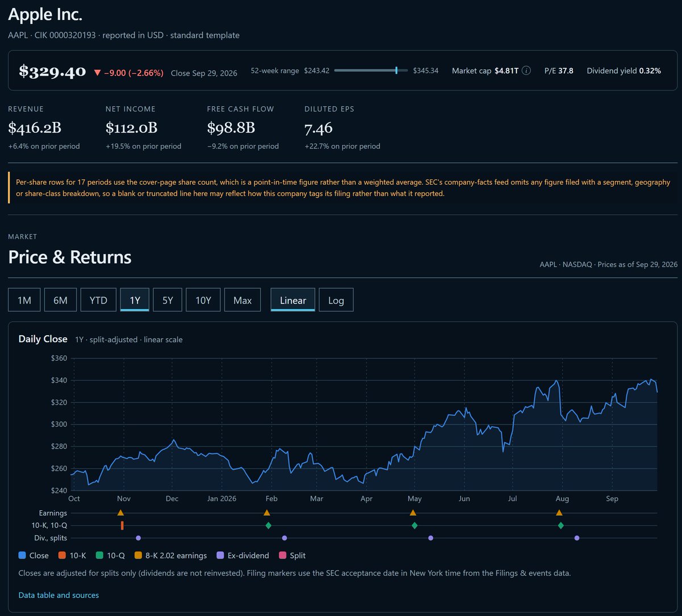Choose the Max range button
682x616 pixels.
[x=243, y=300]
